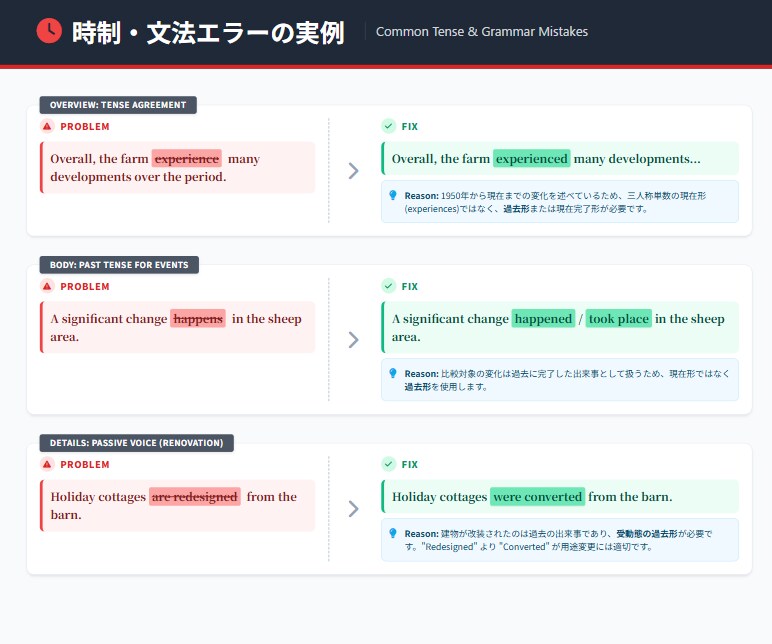Click the highlighted phrase 'took place'
Viewport: 772px width, 644px height.
click(x=619, y=319)
